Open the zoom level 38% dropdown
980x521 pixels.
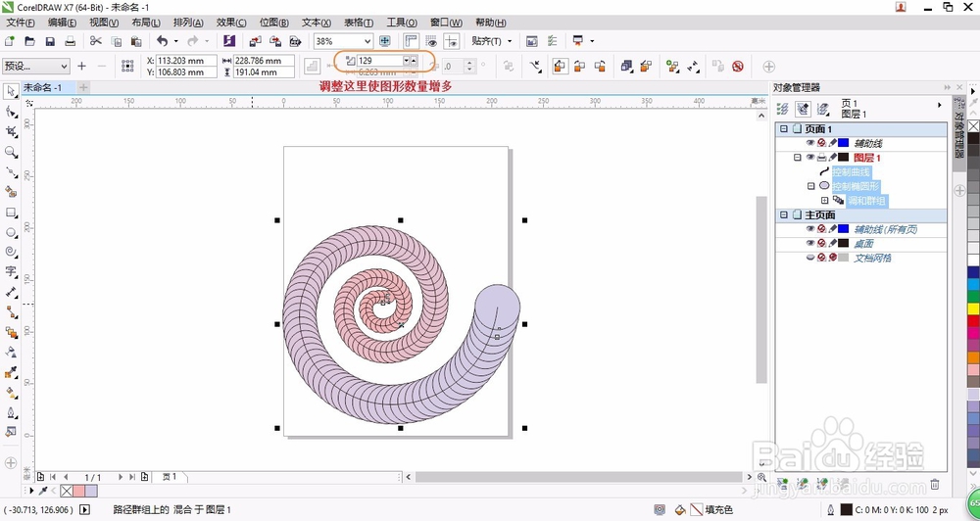pos(367,41)
